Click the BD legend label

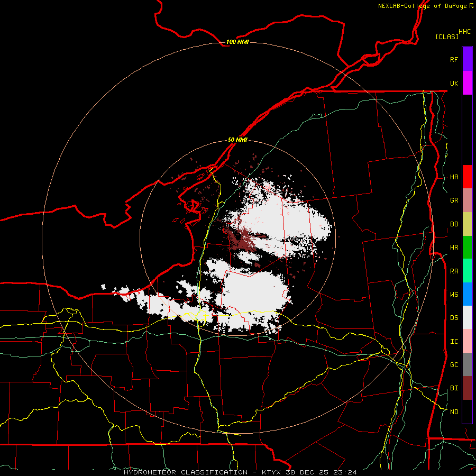pyautogui.click(x=454, y=224)
